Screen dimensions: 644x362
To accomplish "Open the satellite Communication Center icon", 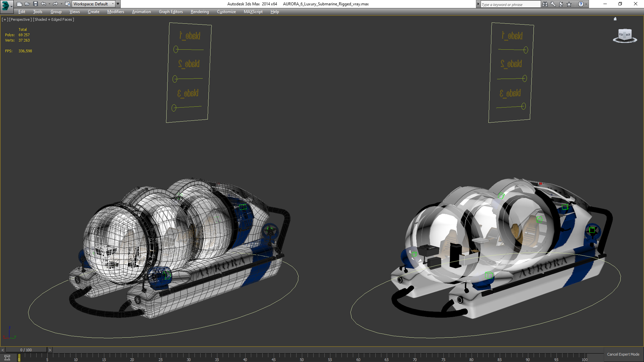I will [x=561, y=4].
